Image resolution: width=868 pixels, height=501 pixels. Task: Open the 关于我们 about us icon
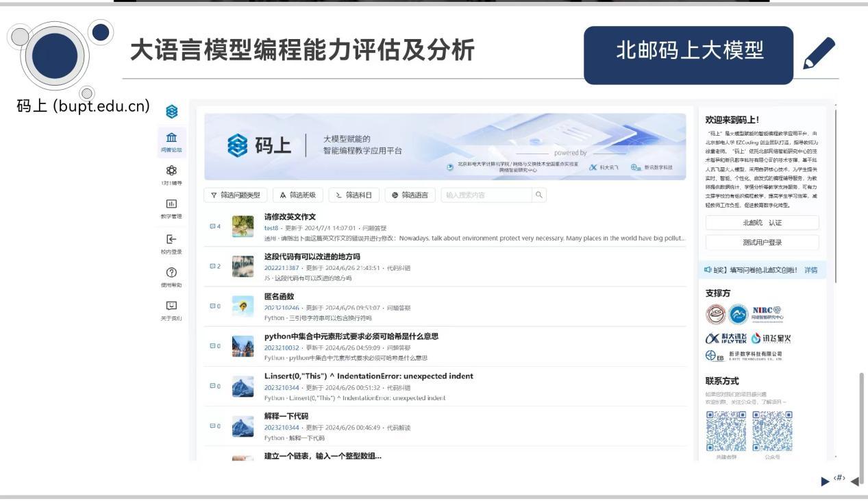pyautogui.click(x=171, y=308)
